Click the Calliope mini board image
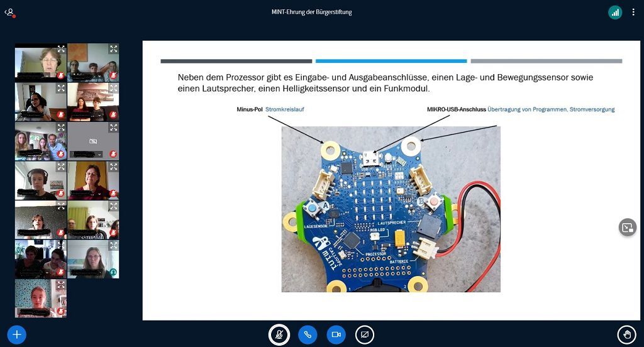Image resolution: width=644 pixels, height=347 pixels. tap(390, 209)
